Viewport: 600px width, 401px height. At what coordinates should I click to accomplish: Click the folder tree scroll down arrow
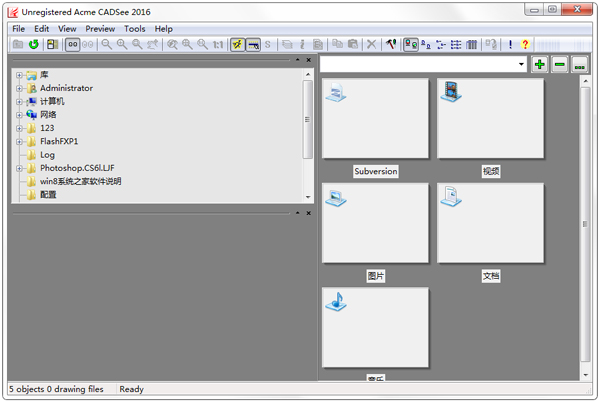pyautogui.click(x=308, y=197)
